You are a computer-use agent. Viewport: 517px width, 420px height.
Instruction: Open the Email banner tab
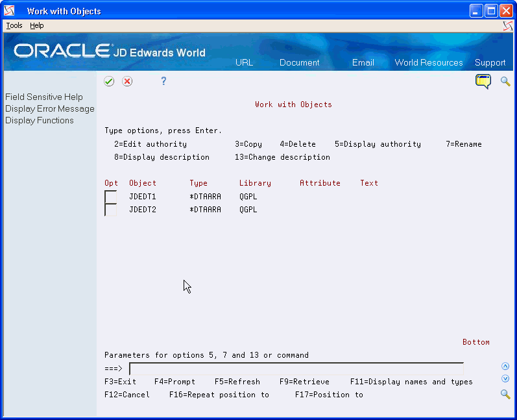[x=363, y=63]
